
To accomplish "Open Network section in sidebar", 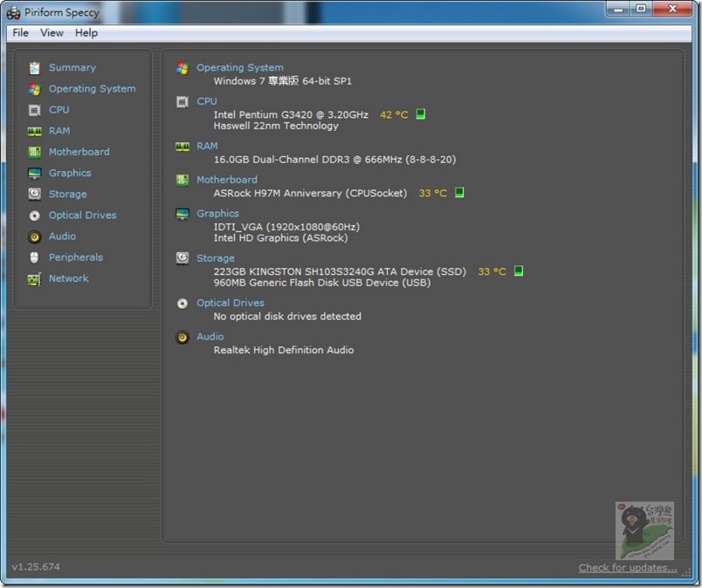I will 68,278.
